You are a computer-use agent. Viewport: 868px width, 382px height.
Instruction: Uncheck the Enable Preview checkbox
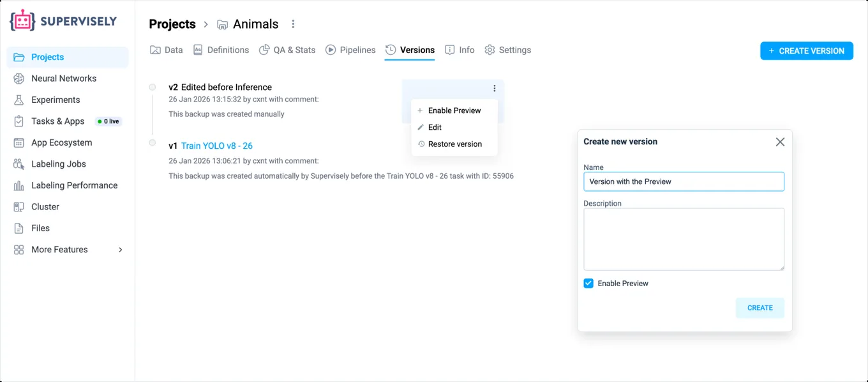588,284
